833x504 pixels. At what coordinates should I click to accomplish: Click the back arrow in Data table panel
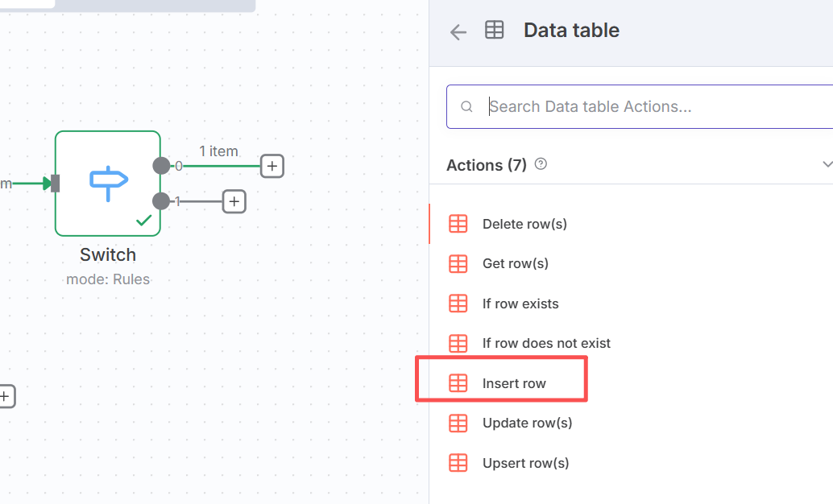tap(458, 32)
